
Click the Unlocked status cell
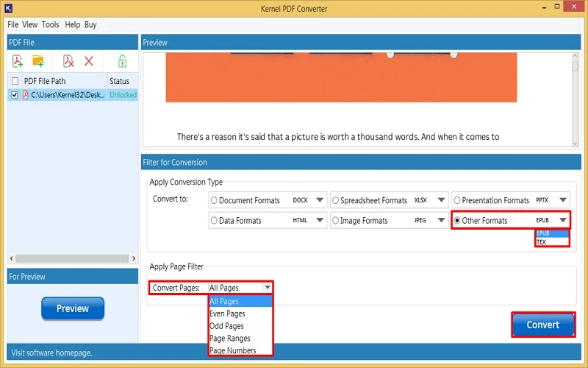[123, 95]
